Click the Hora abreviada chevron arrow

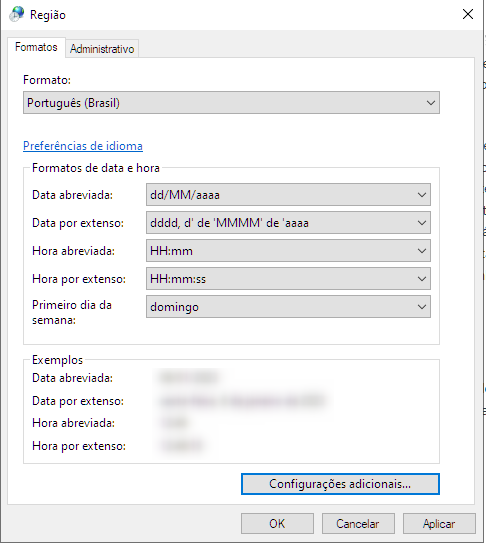coord(422,251)
